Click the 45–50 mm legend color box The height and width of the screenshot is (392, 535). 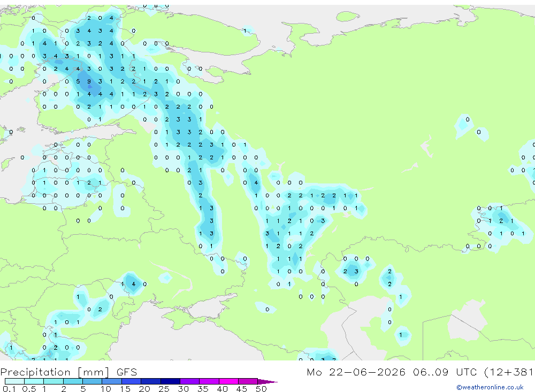coord(248,381)
